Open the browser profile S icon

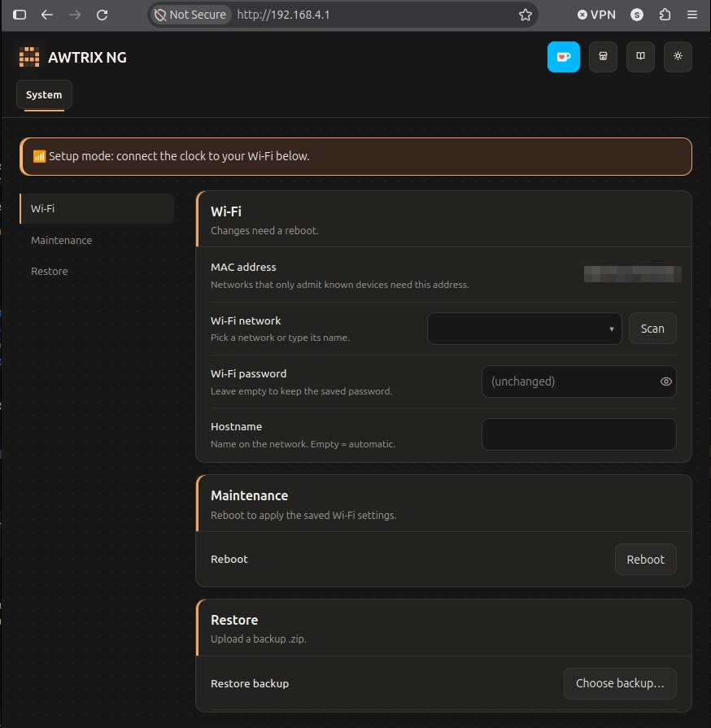[x=637, y=15]
